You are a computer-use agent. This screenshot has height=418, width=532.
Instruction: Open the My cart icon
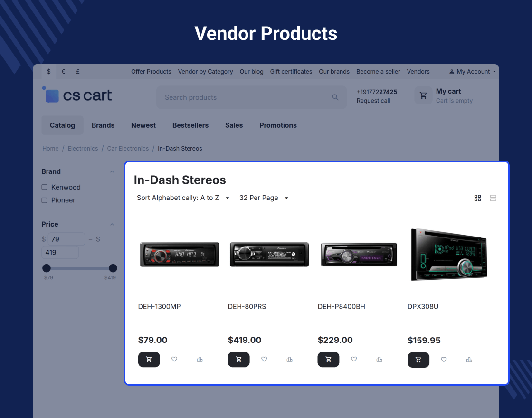pos(423,95)
